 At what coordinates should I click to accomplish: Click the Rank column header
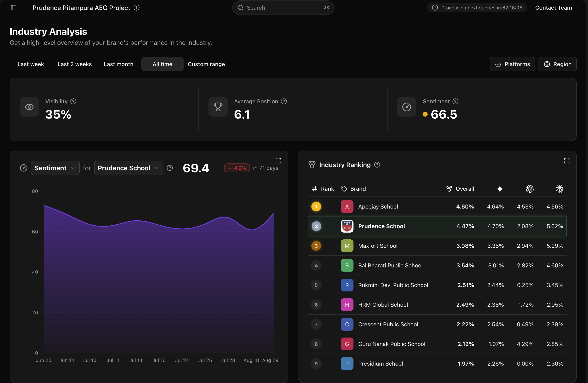pyautogui.click(x=323, y=189)
